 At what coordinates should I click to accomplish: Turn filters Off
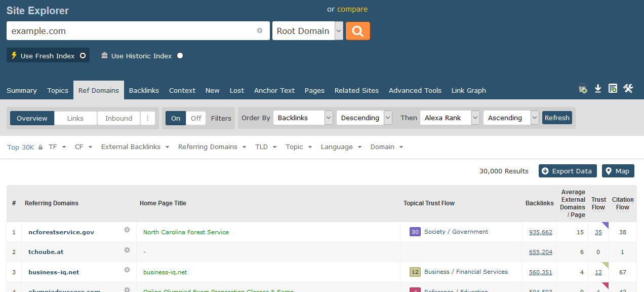click(x=196, y=118)
